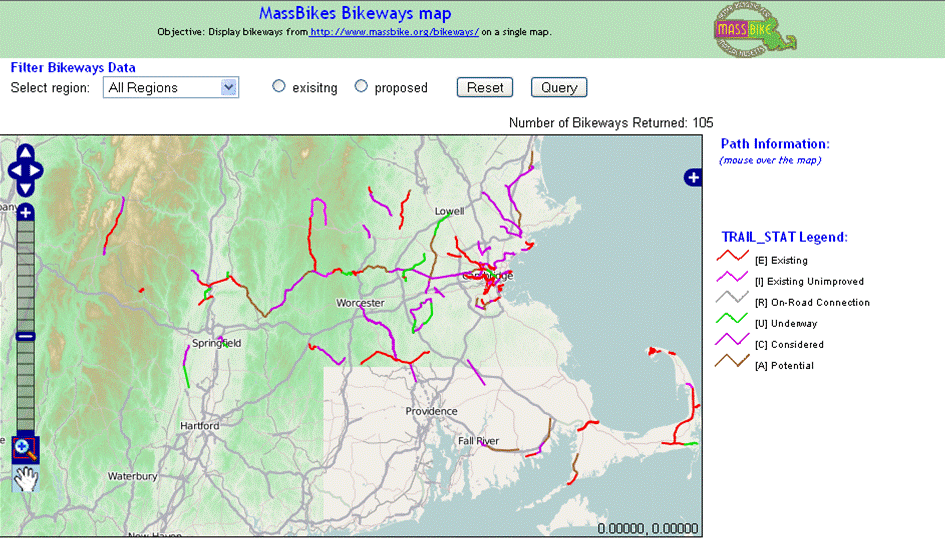The image size is (945, 551).
Task: Click the MassBike logo
Action: (x=755, y=30)
